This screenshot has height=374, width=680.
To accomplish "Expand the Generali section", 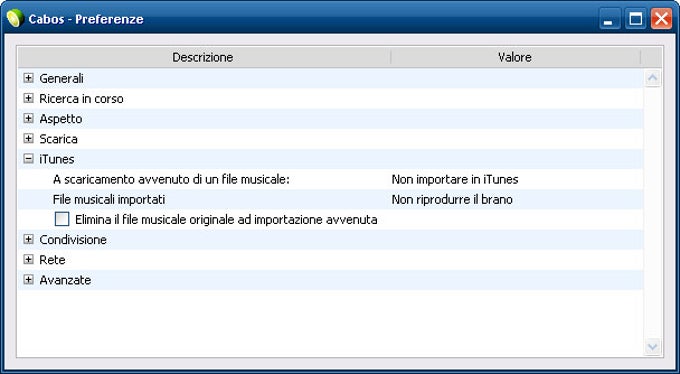I will point(29,78).
